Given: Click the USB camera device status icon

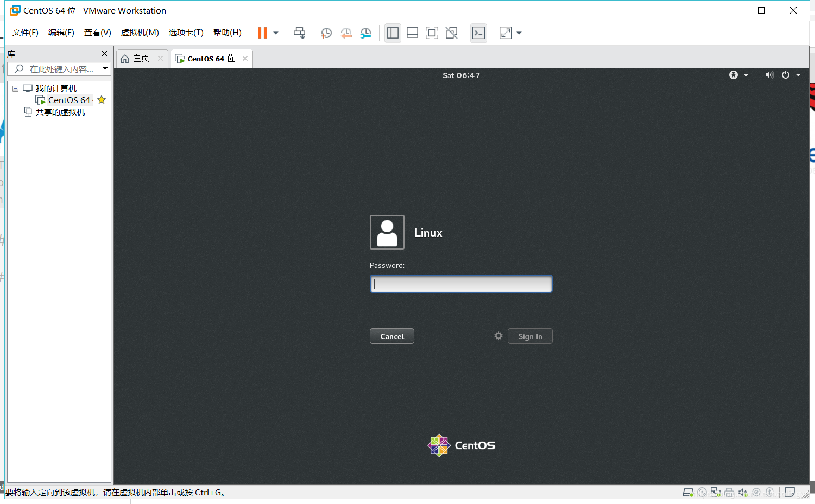Looking at the screenshot, I should coord(756,493).
